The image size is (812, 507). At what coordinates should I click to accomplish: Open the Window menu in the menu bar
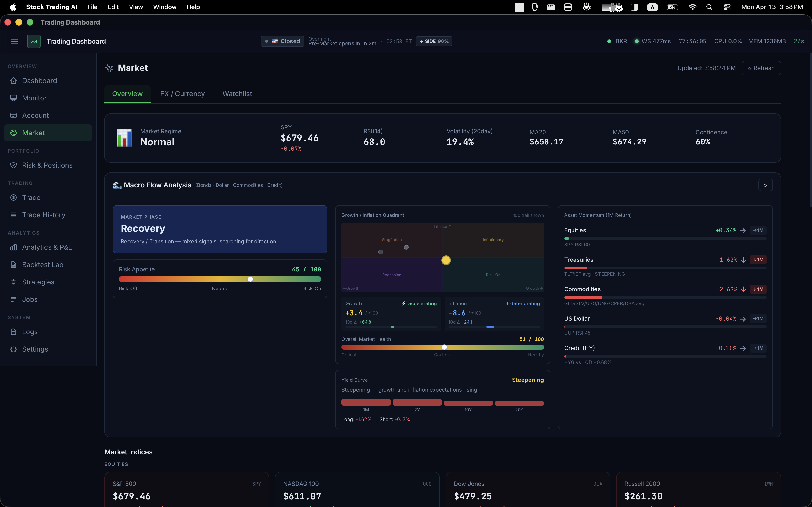click(x=164, y=7)
